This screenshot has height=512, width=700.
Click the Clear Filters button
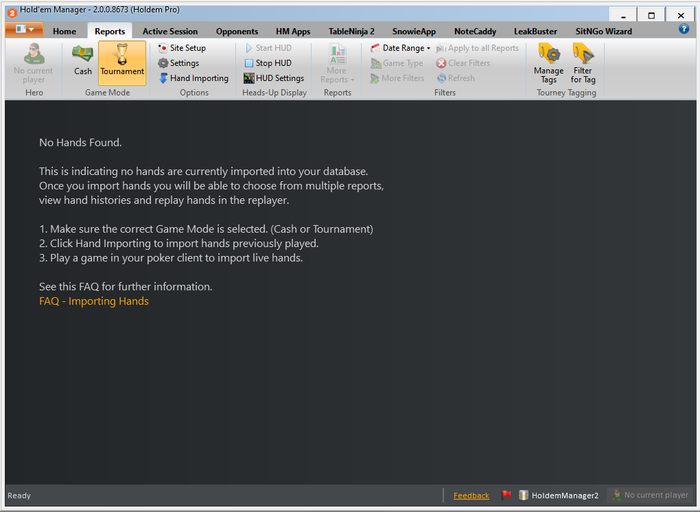463,63
